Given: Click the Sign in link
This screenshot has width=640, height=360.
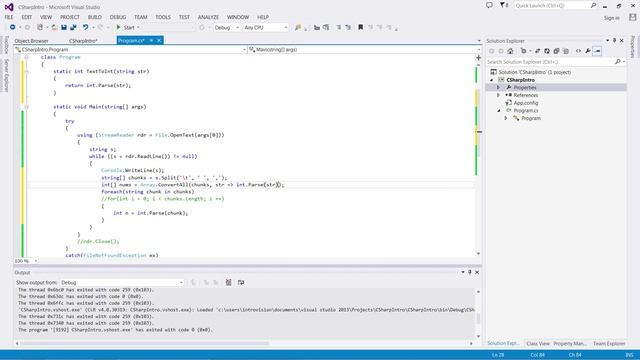Looking at the screenshot, I should click(611, 18).
